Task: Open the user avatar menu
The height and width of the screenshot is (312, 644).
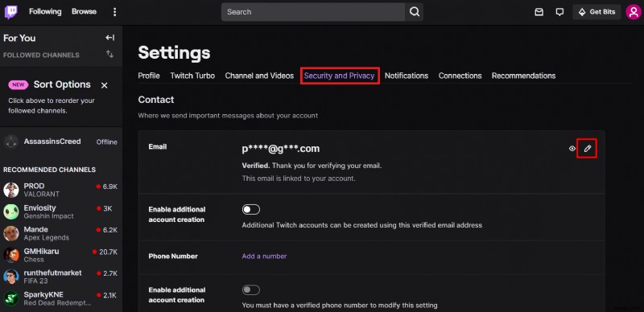Action: (634, 12)
